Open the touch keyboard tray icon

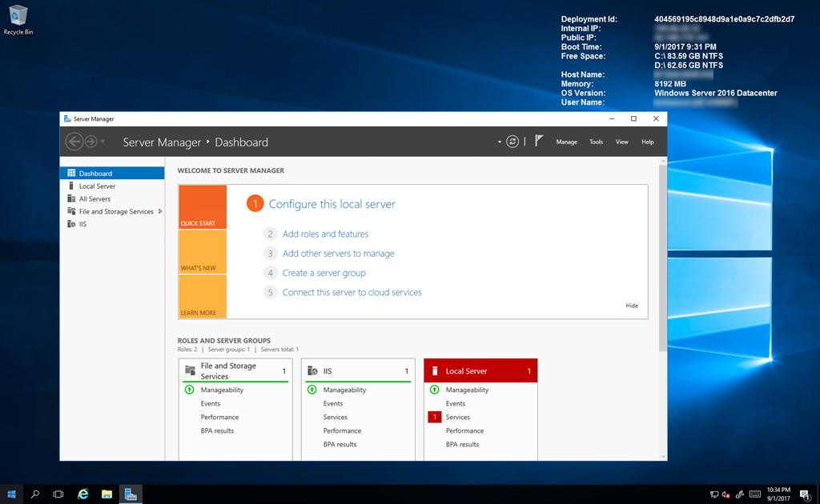[x=754, y=494]
